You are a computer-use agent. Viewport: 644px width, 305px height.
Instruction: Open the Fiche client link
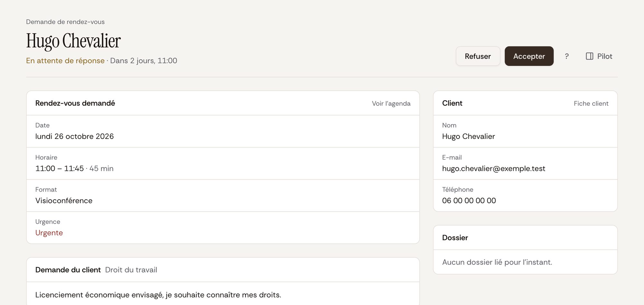(x=591, y=103)
